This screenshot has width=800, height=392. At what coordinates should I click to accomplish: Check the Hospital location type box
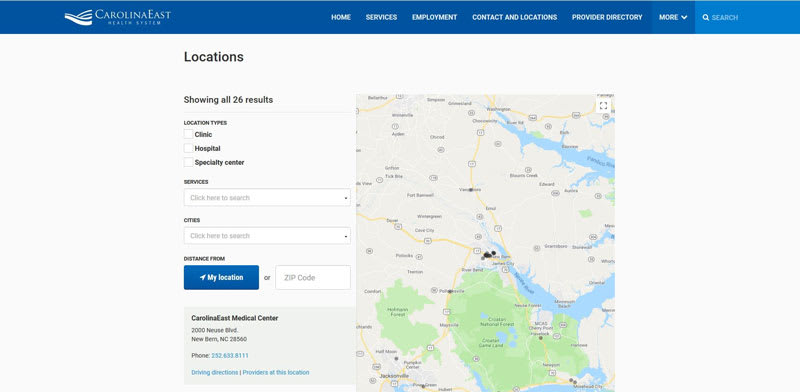pyautogui.click(x=188, y=148)
